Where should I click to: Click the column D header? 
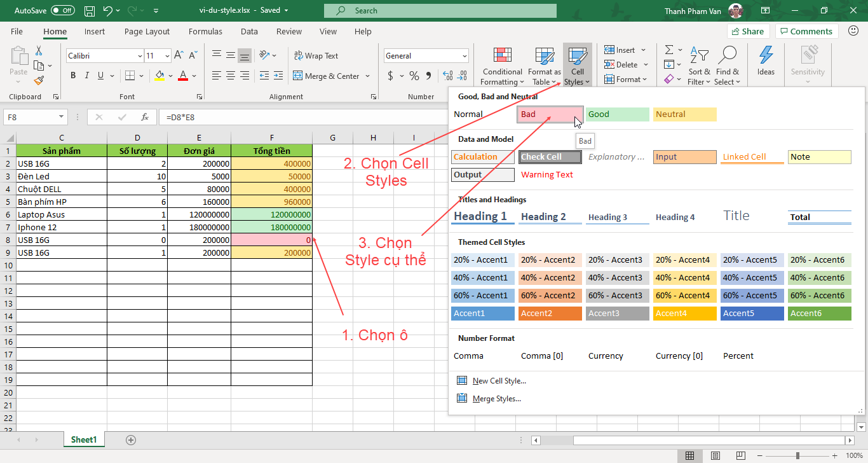[137, 138]
